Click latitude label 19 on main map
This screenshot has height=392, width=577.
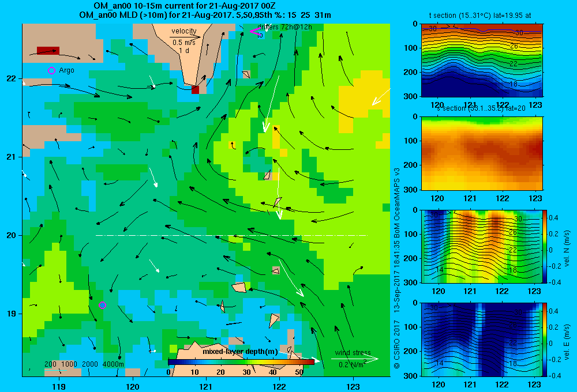(12, 314)
